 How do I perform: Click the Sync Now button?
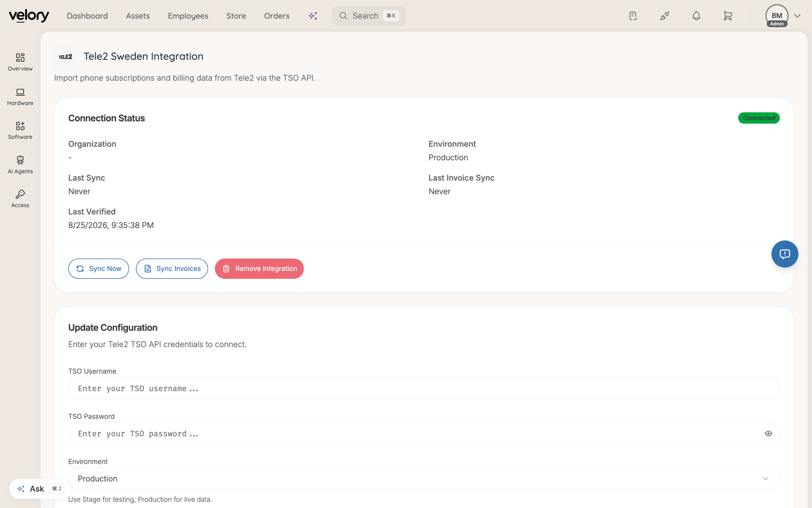click(x=99, y=269)
